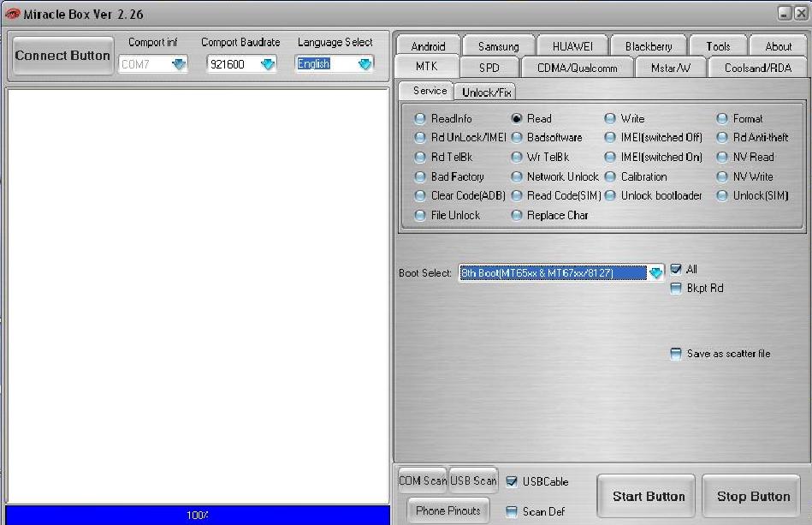812x525 pixels.
Task: Click the Stop Button
Action: coord(753,497)
